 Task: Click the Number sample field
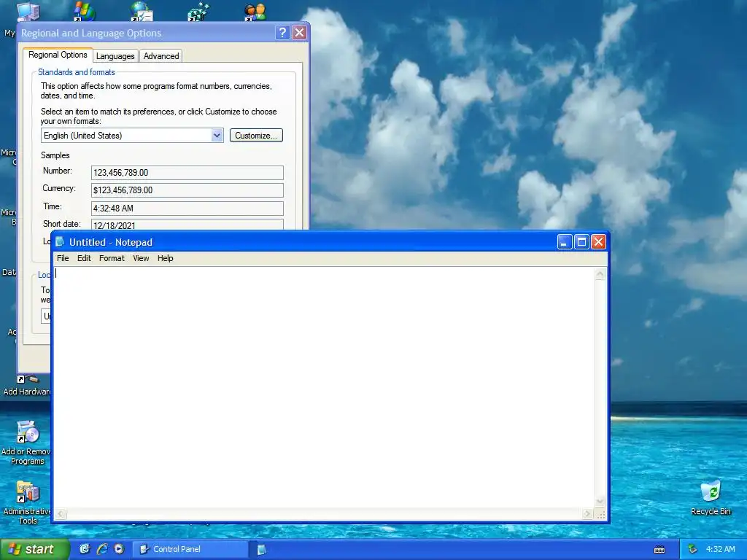[187, 172]
